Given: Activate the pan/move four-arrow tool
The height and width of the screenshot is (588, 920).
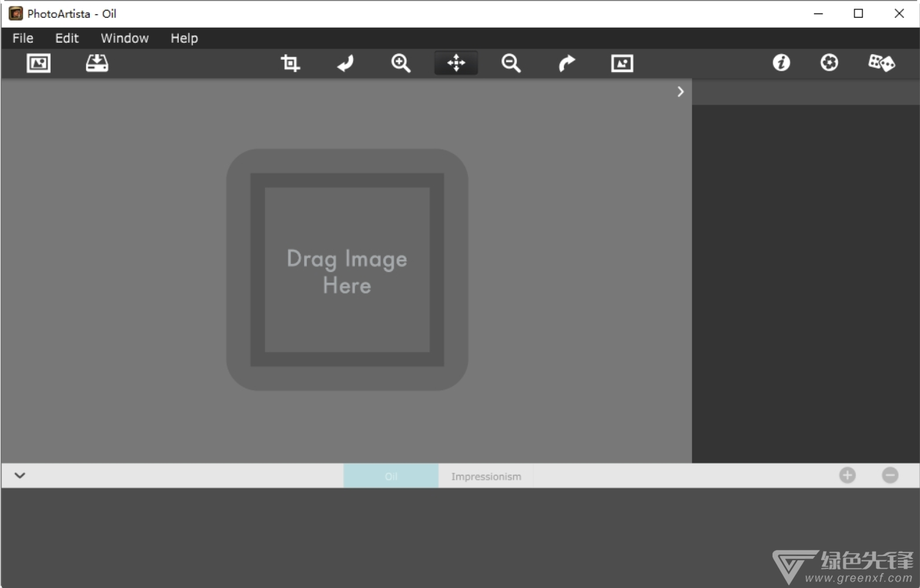Looking at the screenshot, I should 456,63.
